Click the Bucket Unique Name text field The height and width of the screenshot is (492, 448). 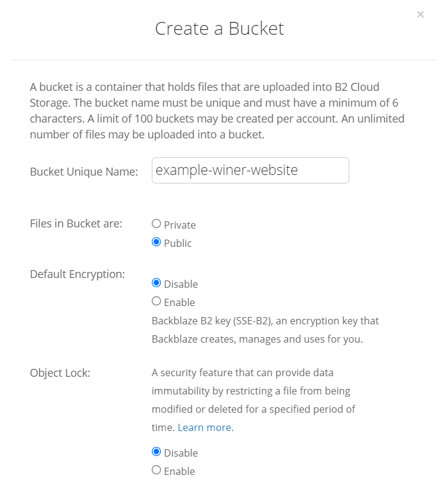point(251,170)
